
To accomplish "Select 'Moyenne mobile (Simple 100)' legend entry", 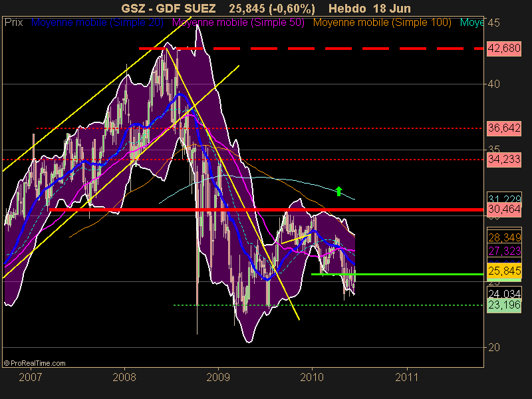I will tap(382, 23).
